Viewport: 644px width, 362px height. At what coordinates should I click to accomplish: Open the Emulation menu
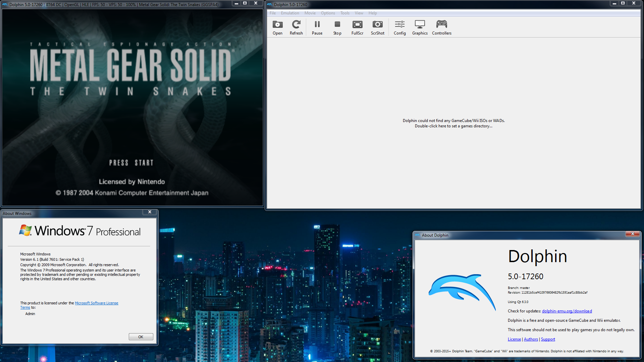click(290, 13)
